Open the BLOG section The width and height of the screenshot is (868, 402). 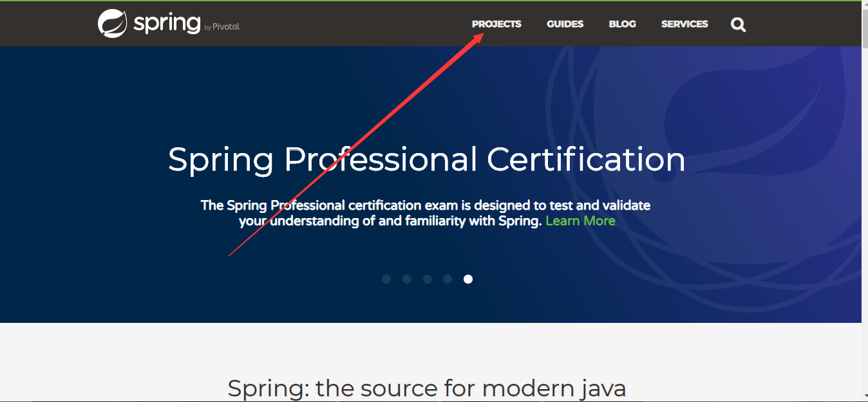[x=622, y=24]
